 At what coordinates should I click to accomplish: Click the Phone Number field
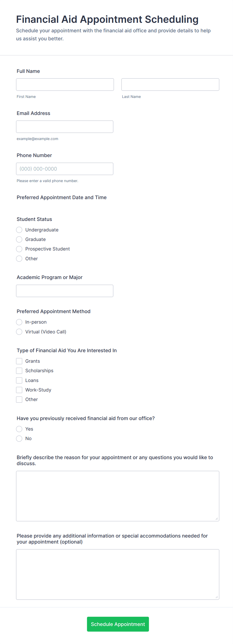tap(65, 169)
